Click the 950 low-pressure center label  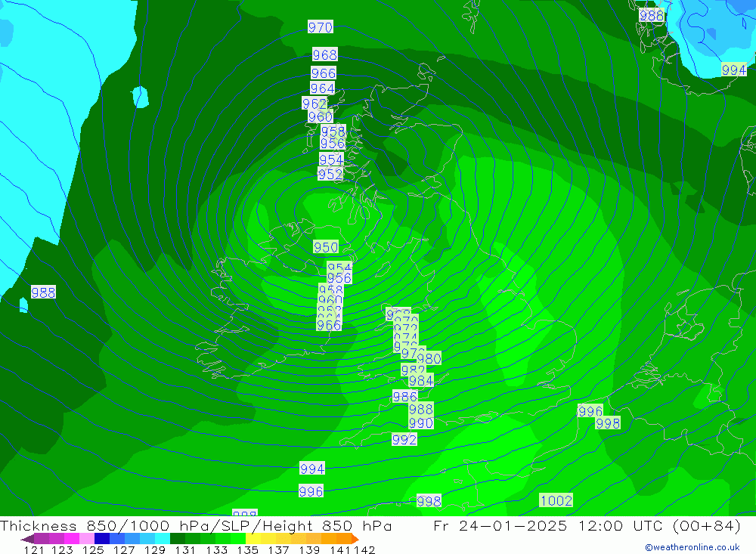pos(326,247)
